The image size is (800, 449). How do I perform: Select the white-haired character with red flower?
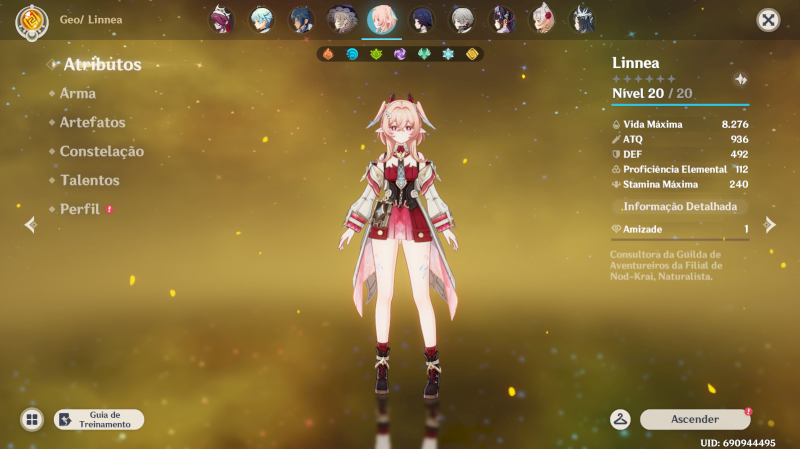(542, 19)
